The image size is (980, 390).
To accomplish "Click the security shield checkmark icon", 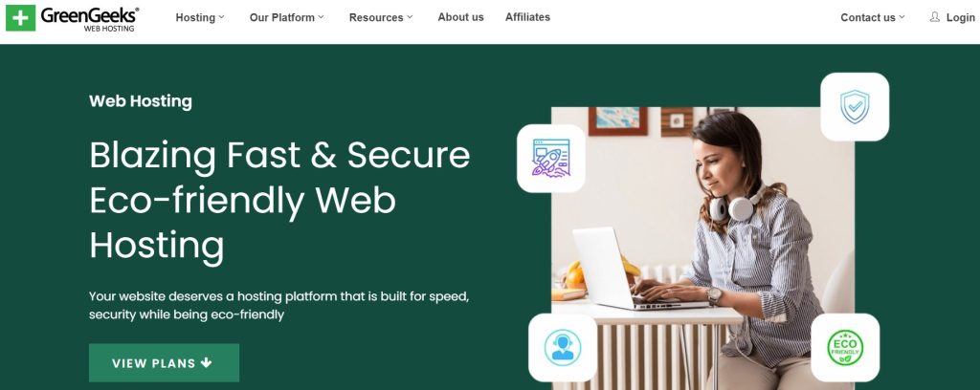I will 855,107.
